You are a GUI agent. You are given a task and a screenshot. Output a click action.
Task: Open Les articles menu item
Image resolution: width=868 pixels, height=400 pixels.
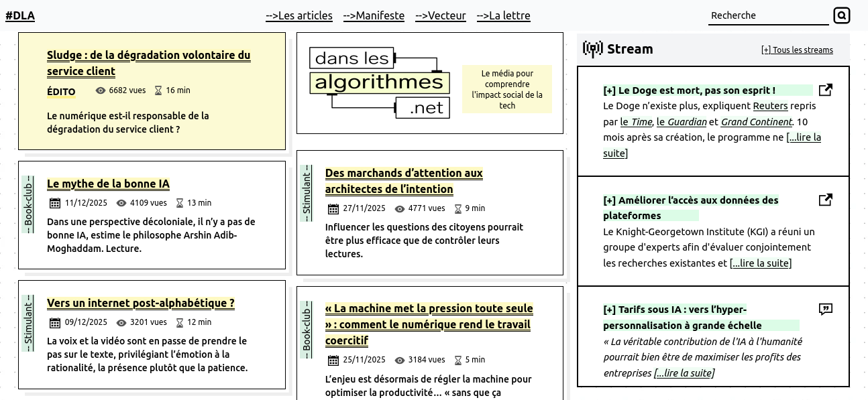tap(299, 15)
